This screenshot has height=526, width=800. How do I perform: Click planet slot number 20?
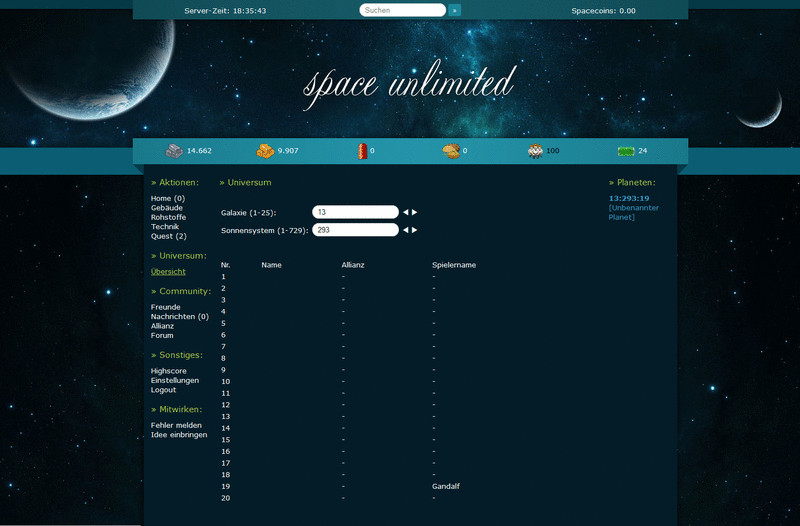click(x=226, y=498)
